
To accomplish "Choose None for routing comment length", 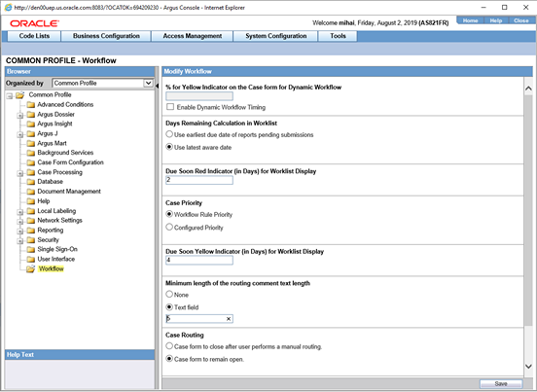I will point(169,294).
